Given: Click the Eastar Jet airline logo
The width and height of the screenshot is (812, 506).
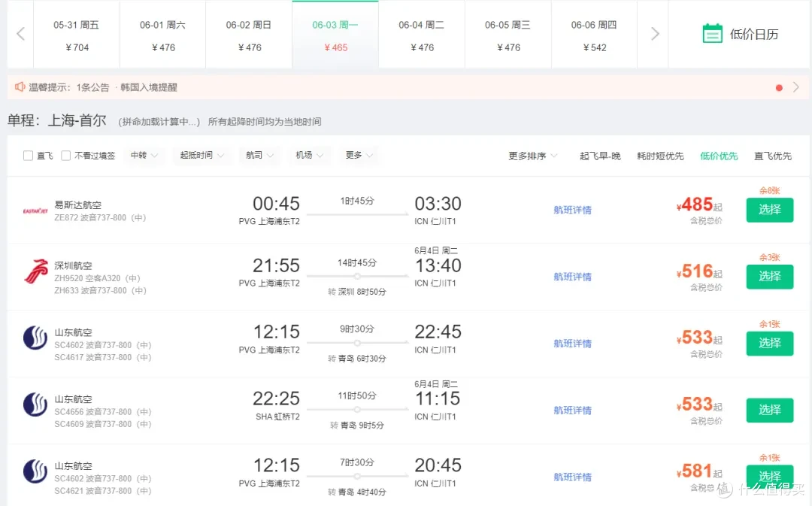Looking at the screenshot, I should 35,211.
